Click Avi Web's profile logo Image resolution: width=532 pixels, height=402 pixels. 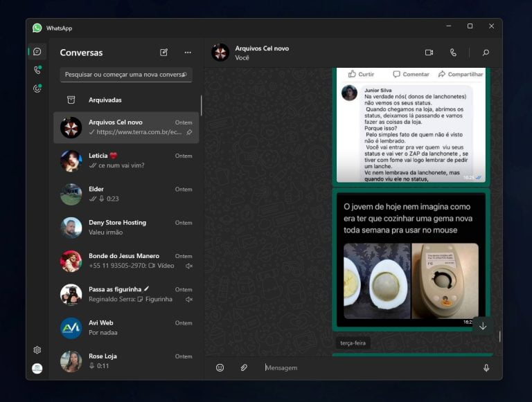pyautogui.click(x=71, y=328)
